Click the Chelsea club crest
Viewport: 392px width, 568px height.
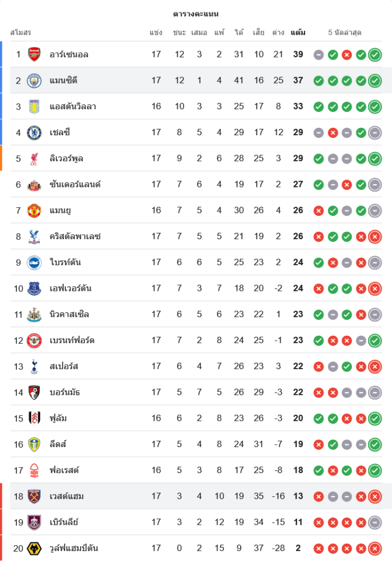coord(35,132)
